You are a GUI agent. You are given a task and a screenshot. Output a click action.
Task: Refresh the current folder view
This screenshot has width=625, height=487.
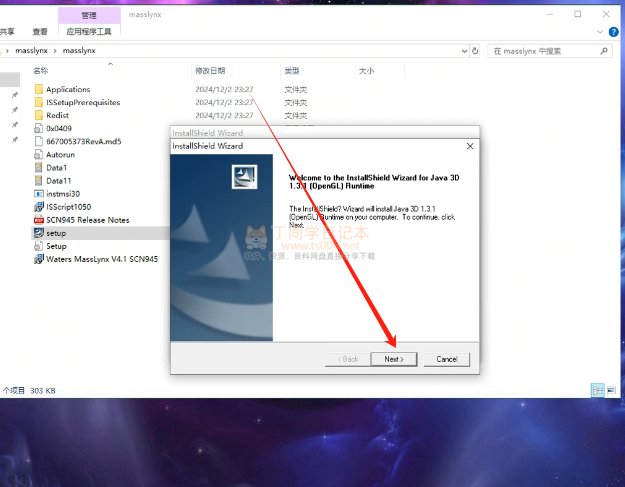pyautogui.click(x=475, y=51)
